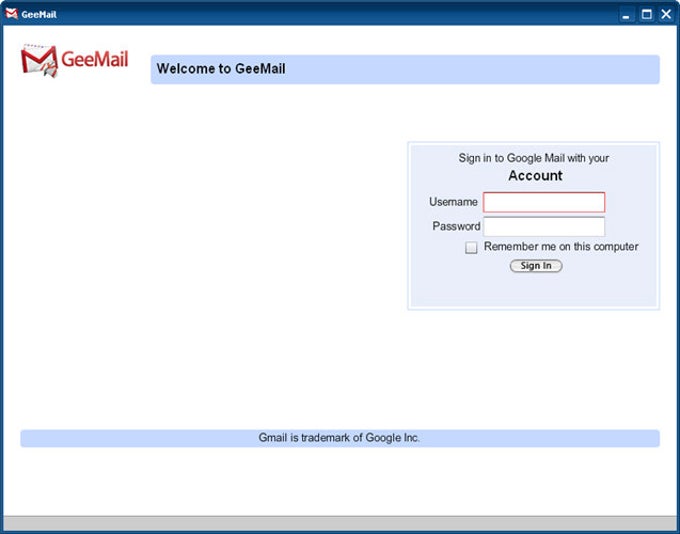Click the red GeeMail wordmark text
Image resolution: width=680 pixels, height=534 pixels.
[x=95, y=59]
